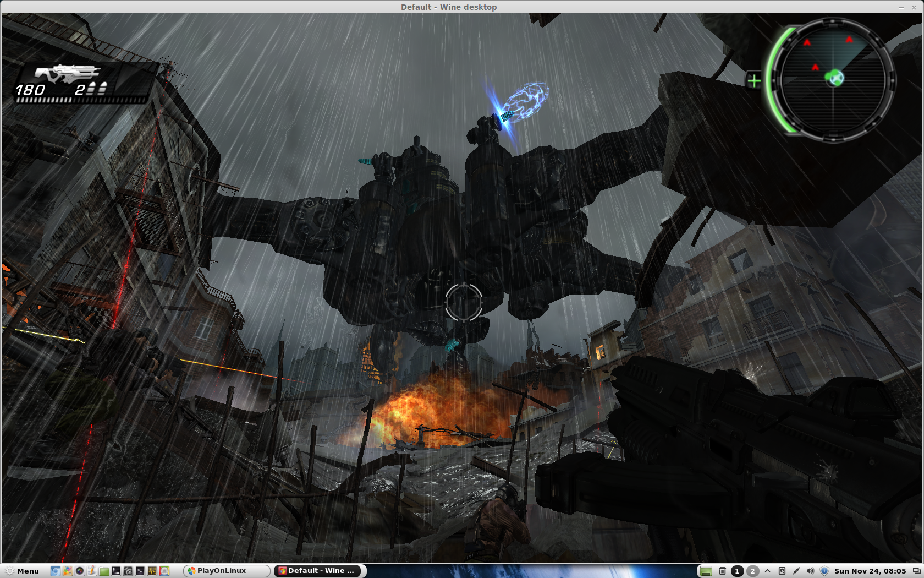This screenshot has height=578, width=924.
Task: Launch the Chromium browser taskbar icon
Action: (56, 571)
